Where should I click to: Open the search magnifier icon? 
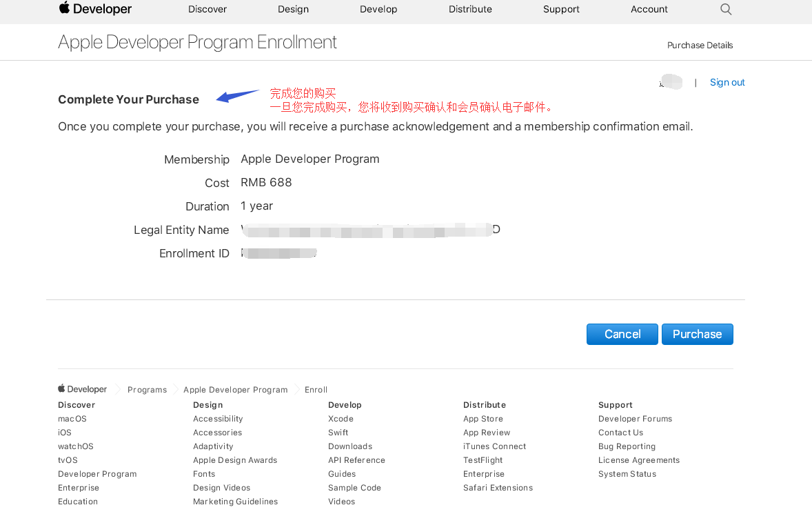[x=726, y=9]
